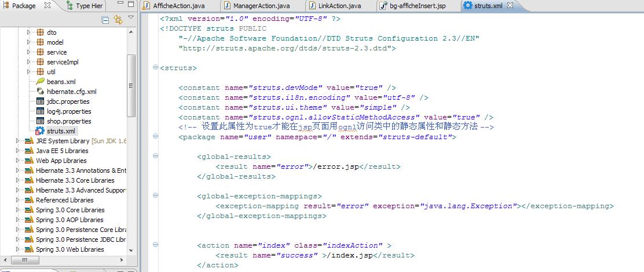Open the ManagerAction.java editor tab

coord(257,6)
